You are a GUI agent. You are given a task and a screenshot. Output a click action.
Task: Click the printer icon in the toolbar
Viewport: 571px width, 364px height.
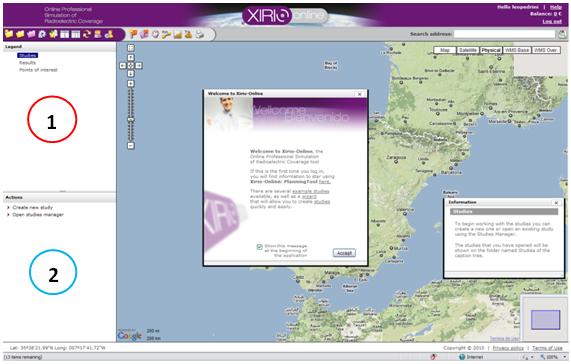[199, 34]
